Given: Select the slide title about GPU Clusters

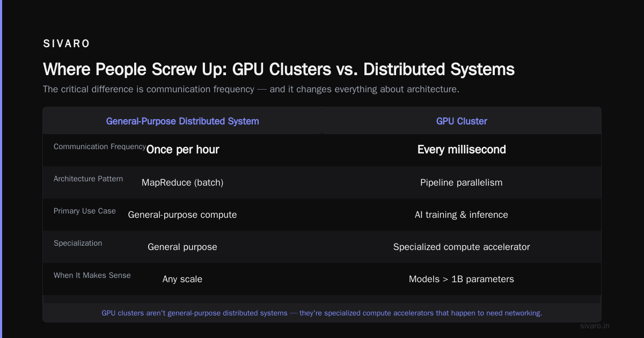Looking at the screenshot, I should pos(279,69).
